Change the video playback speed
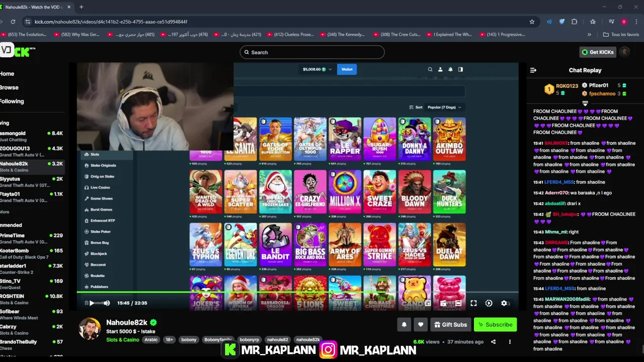 [489, 303]
